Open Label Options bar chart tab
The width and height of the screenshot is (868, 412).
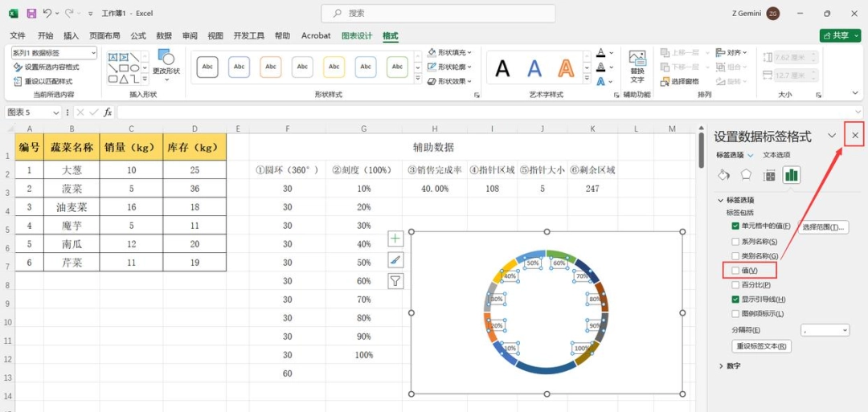(792, 175)
